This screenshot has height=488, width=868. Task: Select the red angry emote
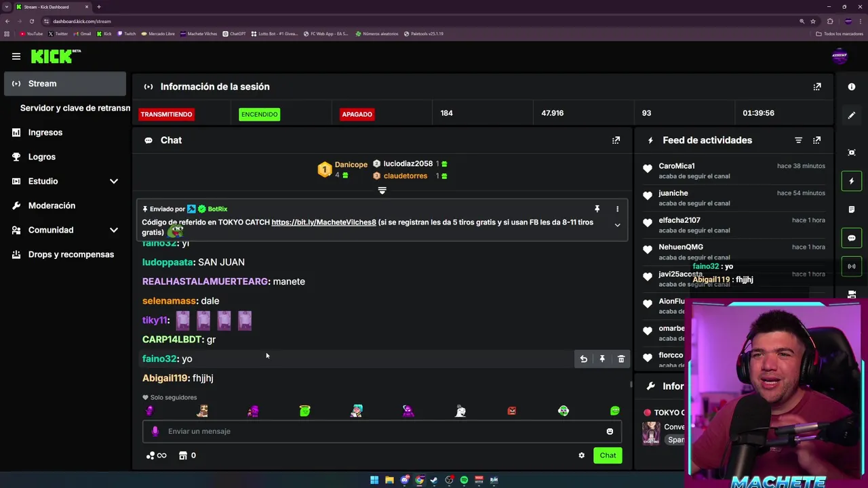click(511, 411)
